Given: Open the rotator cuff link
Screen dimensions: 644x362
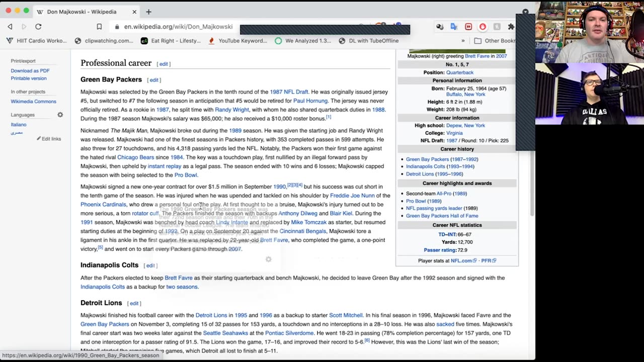Looking at the screenshot, I should (x=145, y=214).
